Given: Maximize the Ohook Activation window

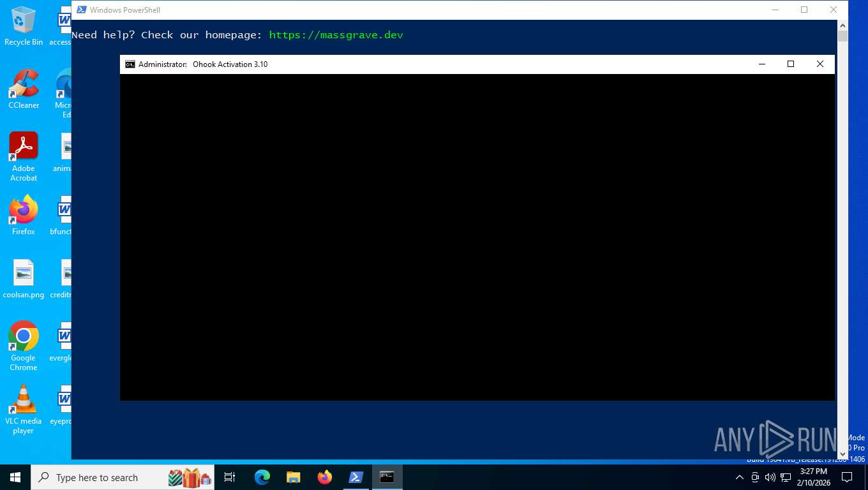Looking at the screenshot, I should tap(791, 64).
